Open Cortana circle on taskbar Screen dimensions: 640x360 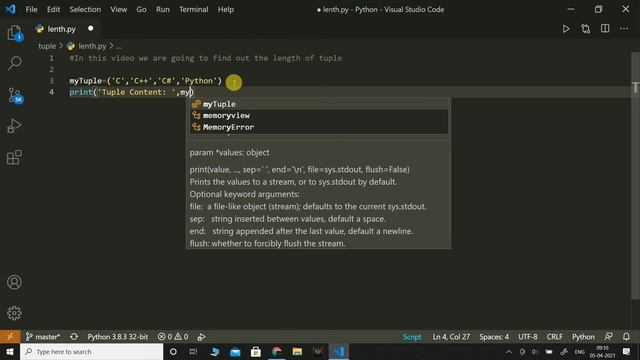[x=173, y=351]
